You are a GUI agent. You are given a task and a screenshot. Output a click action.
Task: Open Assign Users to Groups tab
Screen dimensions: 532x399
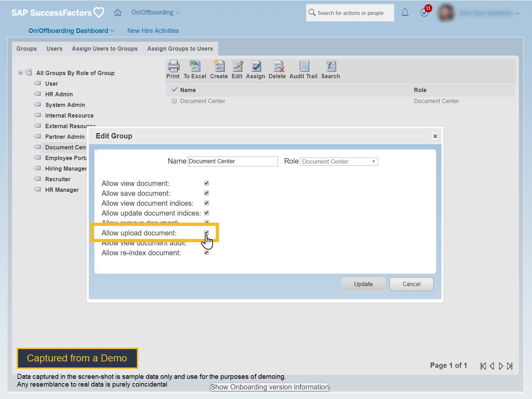105,49
